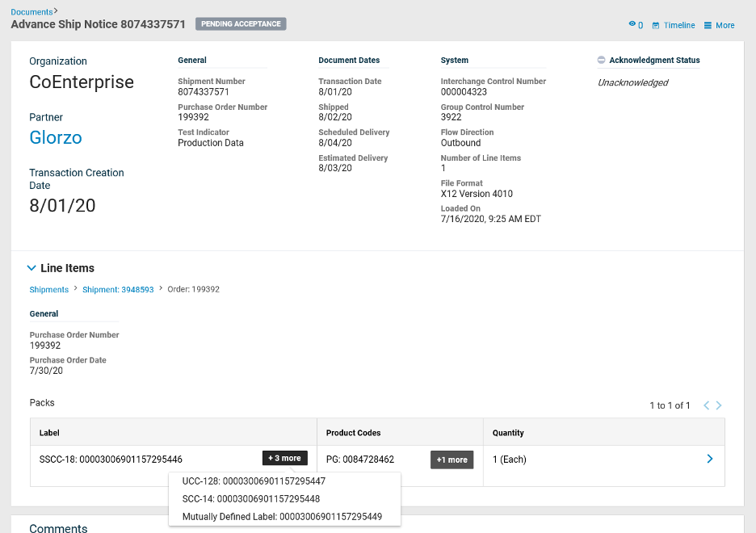Click SSCC-18 label value in pack row
Viewport: 756px width, 533px height.
tap(111, 460)
